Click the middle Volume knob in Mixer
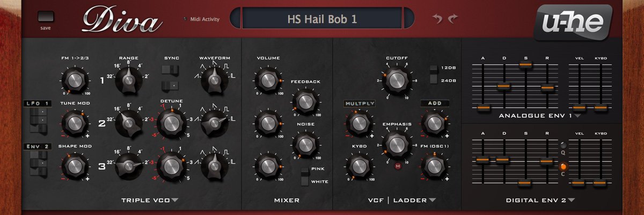 pos(267,123)
